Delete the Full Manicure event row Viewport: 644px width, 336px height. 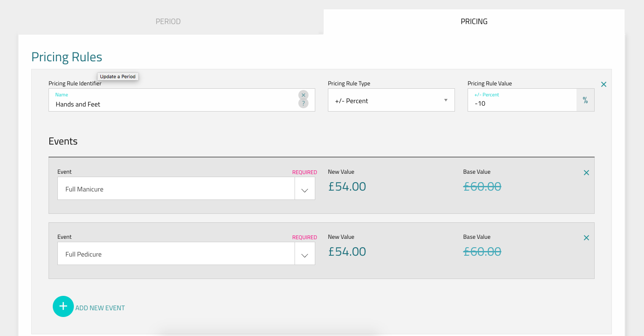[x=586, y=173]
